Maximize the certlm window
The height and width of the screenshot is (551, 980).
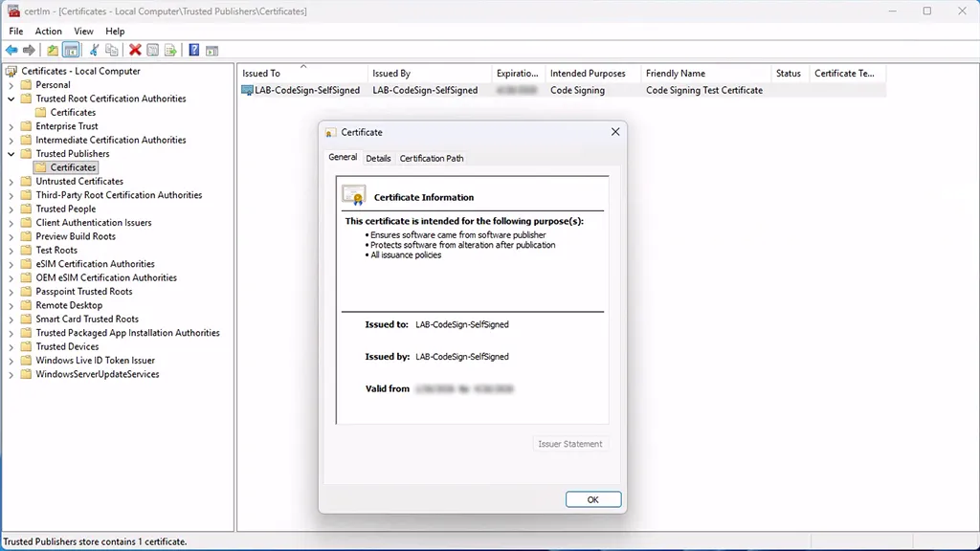point(926,11)
